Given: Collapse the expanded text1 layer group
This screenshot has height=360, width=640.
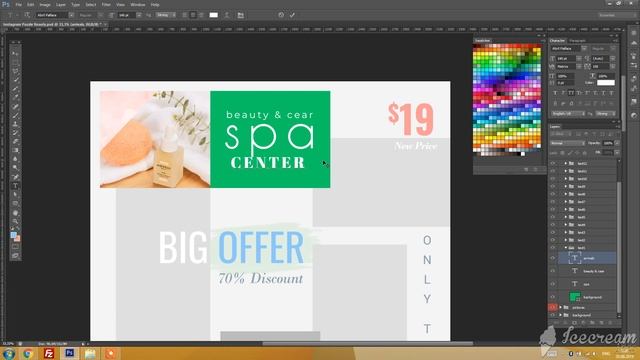Looking at the screenshot, I should [566, 248].
